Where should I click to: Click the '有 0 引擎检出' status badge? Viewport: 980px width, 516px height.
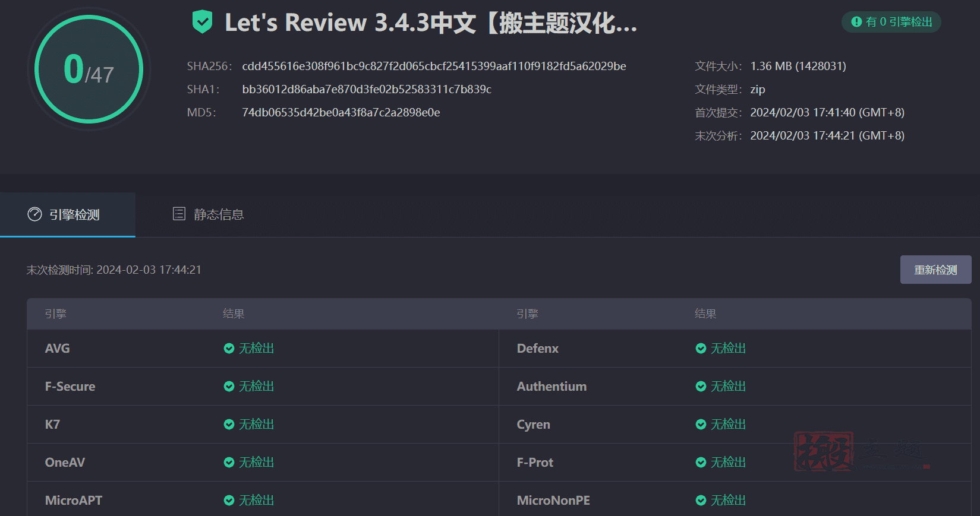pos(891,22)
